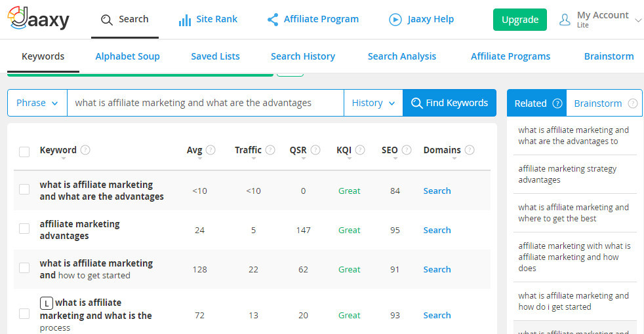644x334 pixels.
Task: Check the 'what are the advantages' keyword row
Action: 24,189
